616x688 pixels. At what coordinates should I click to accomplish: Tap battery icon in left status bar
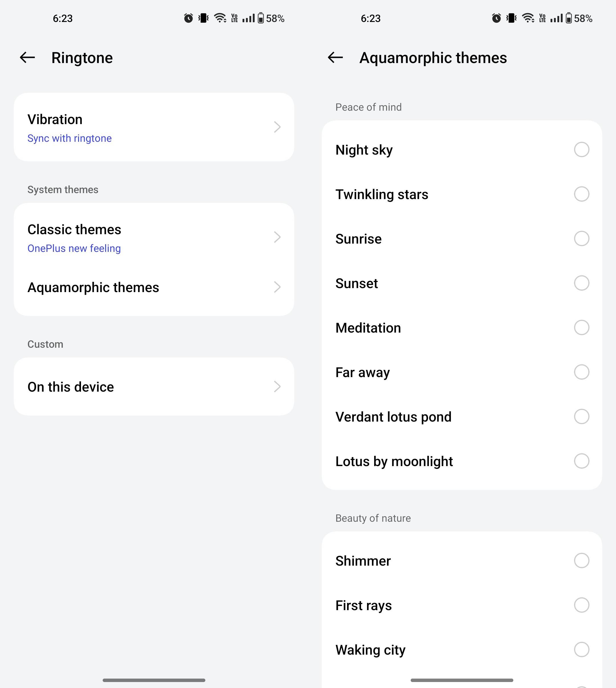(261, 18)
